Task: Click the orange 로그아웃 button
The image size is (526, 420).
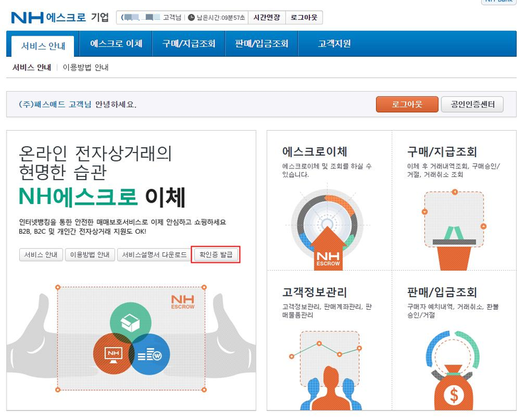Action: coord(407,104)
